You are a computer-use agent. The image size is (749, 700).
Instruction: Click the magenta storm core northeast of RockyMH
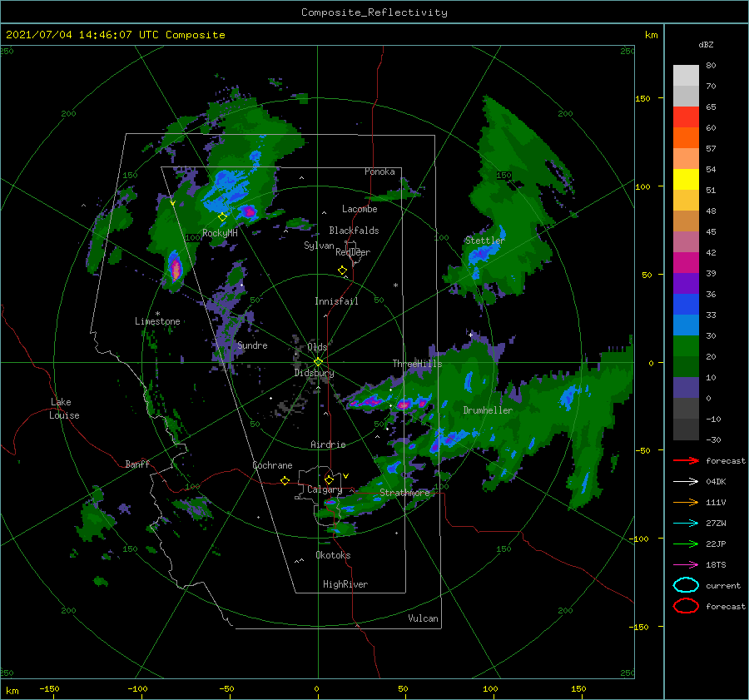coord(248,211)
